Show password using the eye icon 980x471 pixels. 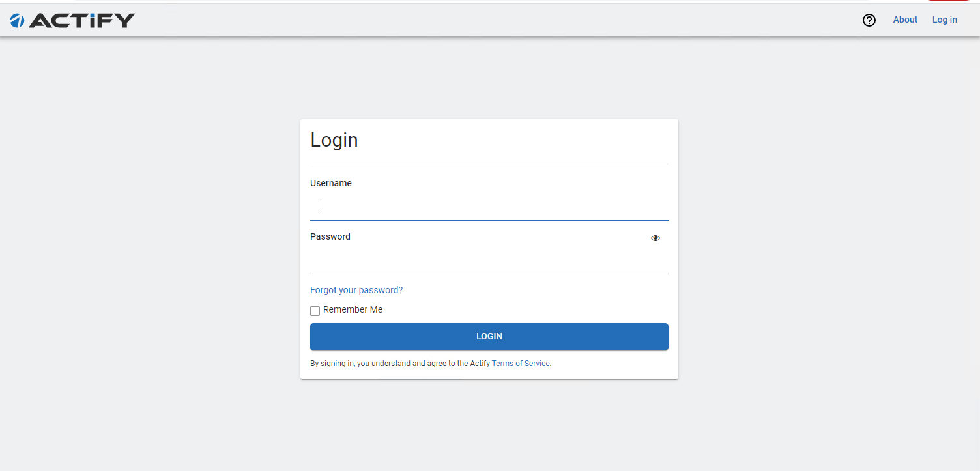click(656, 238)
